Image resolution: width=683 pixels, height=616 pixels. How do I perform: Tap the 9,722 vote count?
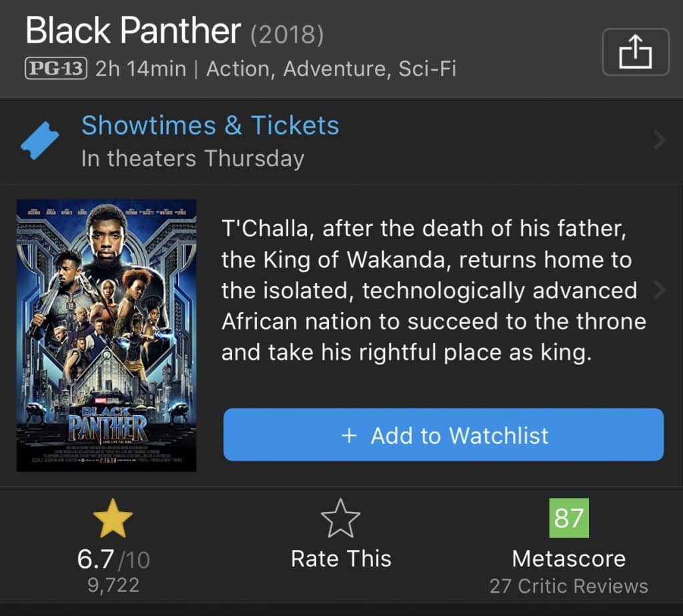click(113, 585)
